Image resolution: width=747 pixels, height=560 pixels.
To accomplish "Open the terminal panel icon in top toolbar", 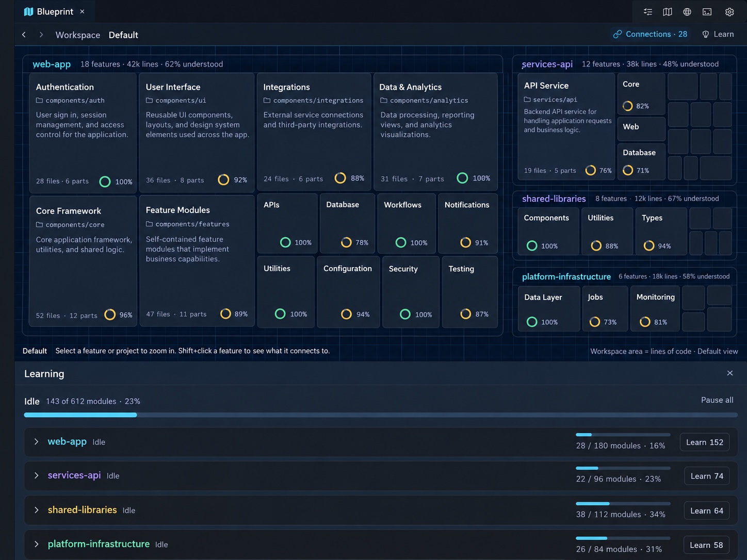I will click(x=707, y=12).
